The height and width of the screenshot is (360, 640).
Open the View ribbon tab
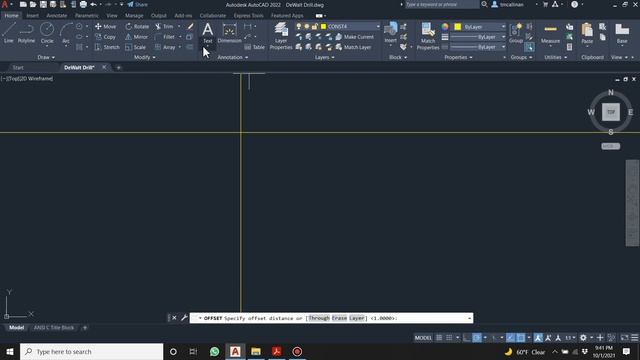coord(112,16)
